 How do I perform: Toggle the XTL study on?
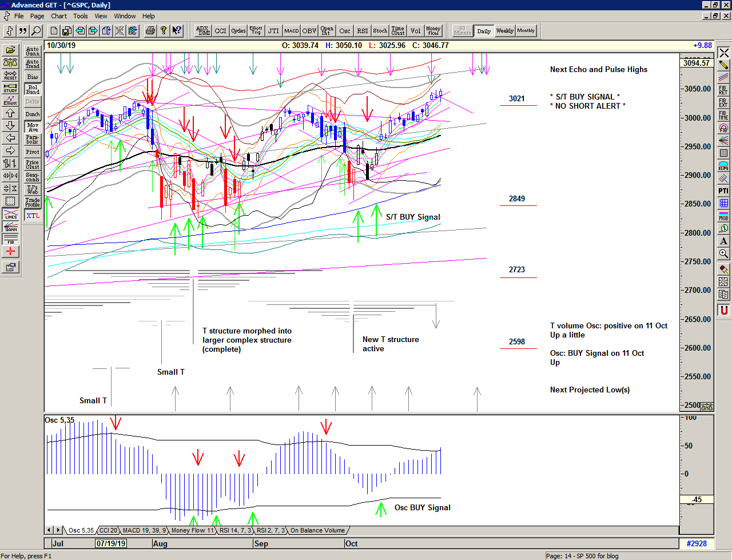point(31,216)
